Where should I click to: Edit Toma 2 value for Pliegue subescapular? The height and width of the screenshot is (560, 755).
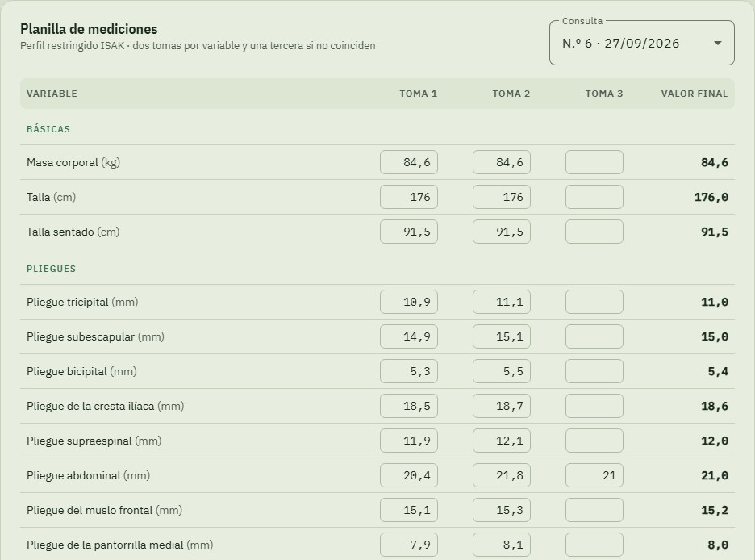501,336
